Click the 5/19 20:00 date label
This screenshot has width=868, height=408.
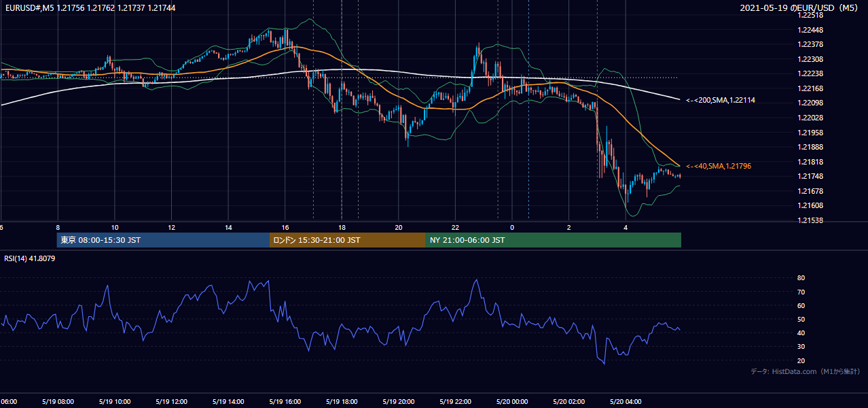click(397, 401)
